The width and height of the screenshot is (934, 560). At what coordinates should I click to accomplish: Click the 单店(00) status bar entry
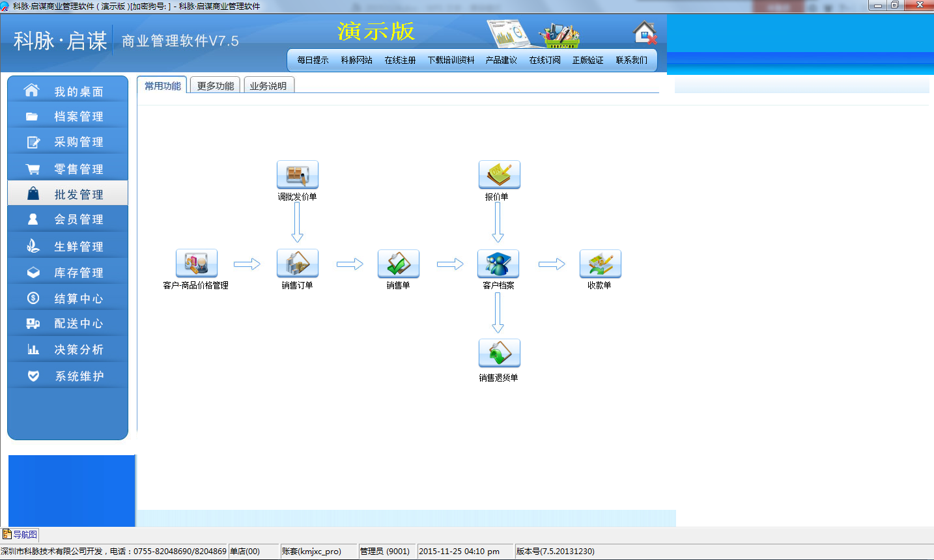(254, 552)
